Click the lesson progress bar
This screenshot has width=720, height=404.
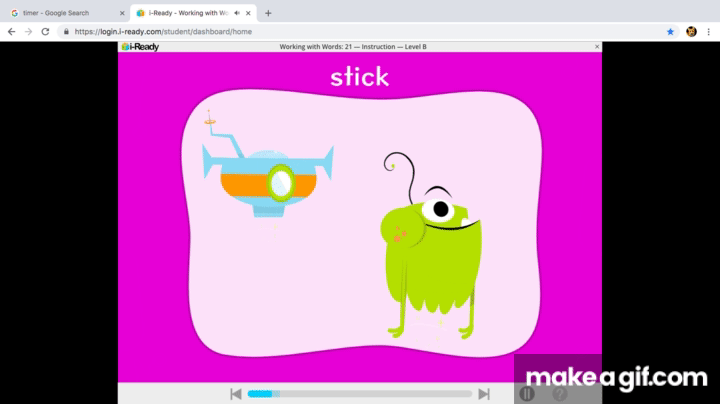(x=359, y=394)
